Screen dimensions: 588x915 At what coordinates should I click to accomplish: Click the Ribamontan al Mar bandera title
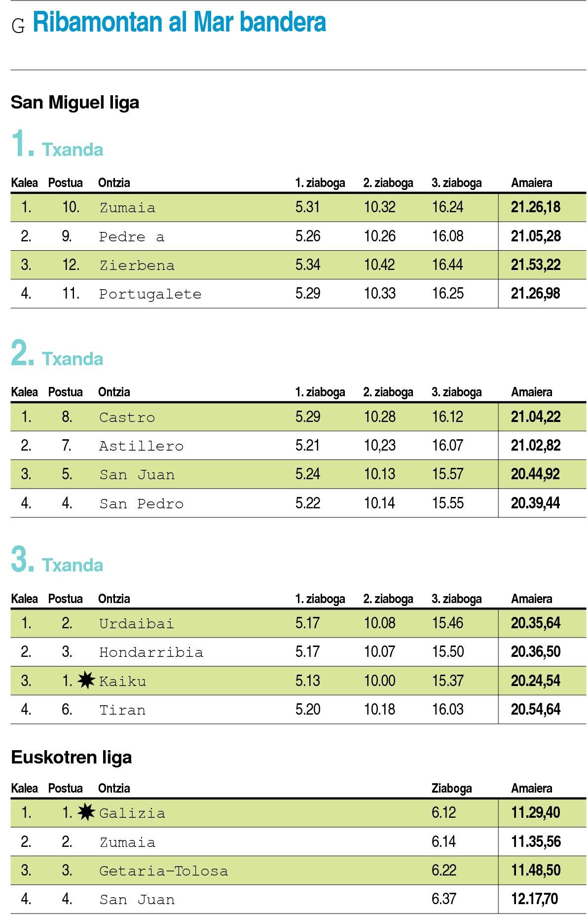tap(180, 23)
